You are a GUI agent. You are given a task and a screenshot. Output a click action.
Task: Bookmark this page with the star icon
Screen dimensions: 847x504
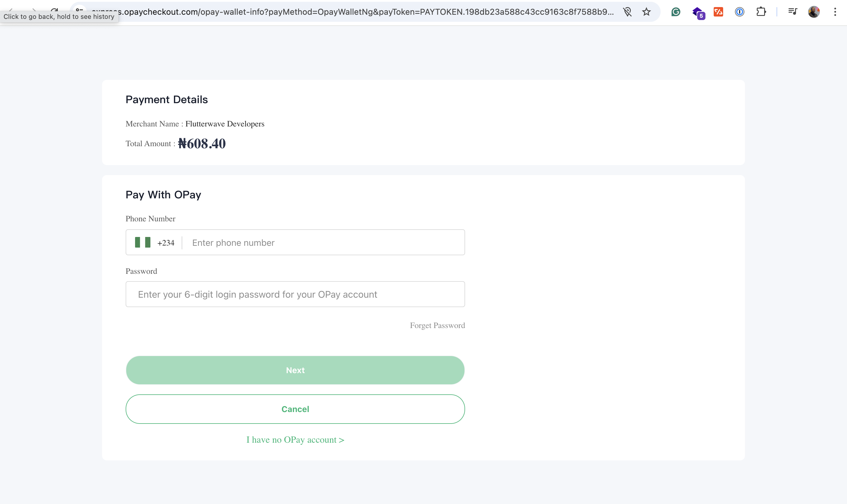point(646,12)
